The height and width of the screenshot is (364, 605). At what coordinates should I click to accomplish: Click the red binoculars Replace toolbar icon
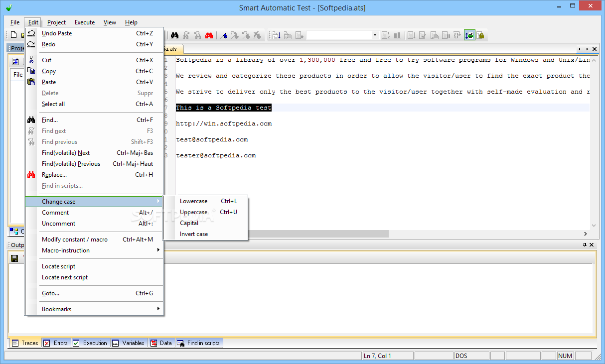tap(209, 35)
